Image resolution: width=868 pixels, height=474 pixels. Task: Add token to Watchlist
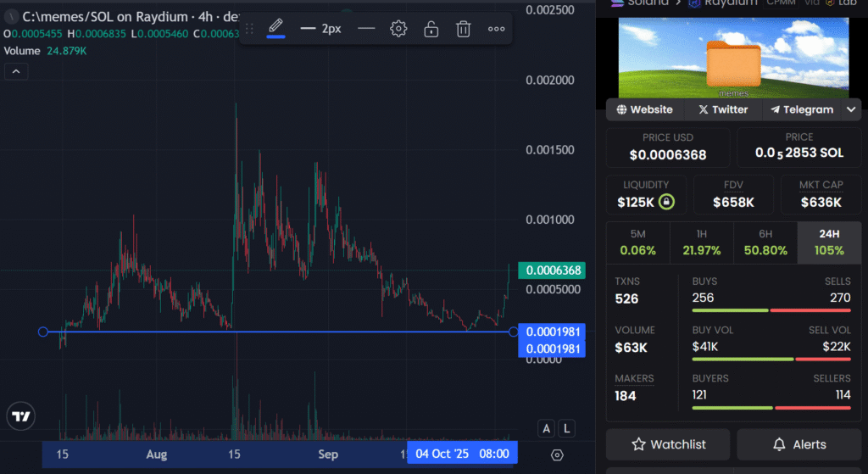668,444
